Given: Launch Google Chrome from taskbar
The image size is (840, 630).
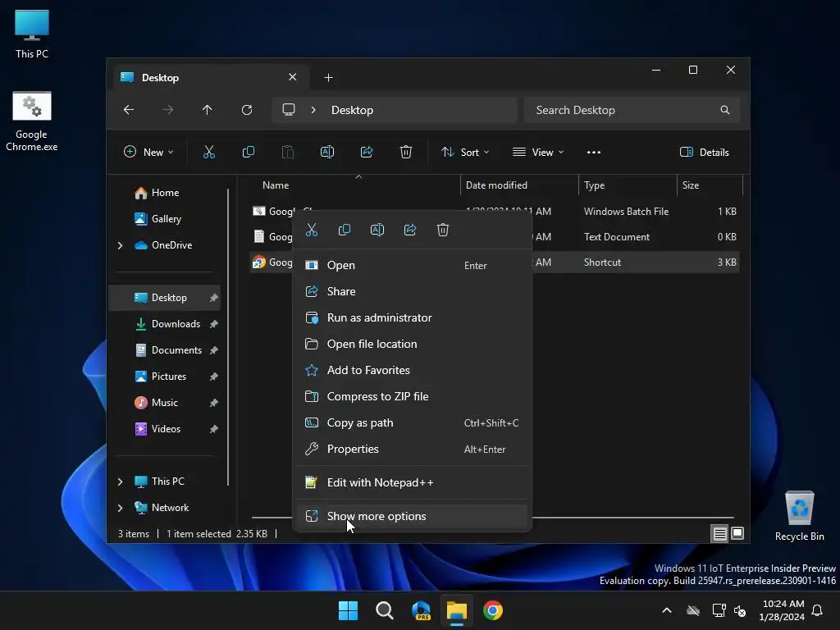Looking at the screenshot, I should 493,610.
